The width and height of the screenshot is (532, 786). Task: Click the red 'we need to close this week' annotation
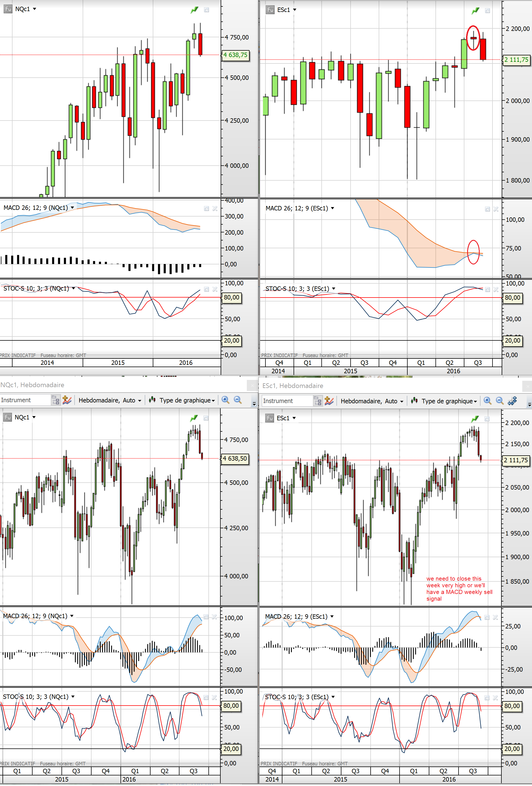[x=459, y=588]
